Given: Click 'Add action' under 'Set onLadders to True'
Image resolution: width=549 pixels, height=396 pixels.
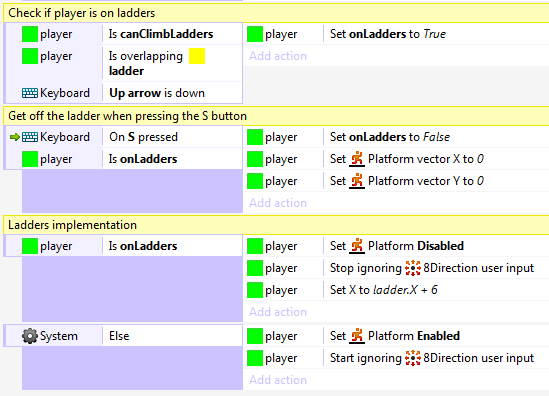Looking at the screenshot, I should (278, 56).
